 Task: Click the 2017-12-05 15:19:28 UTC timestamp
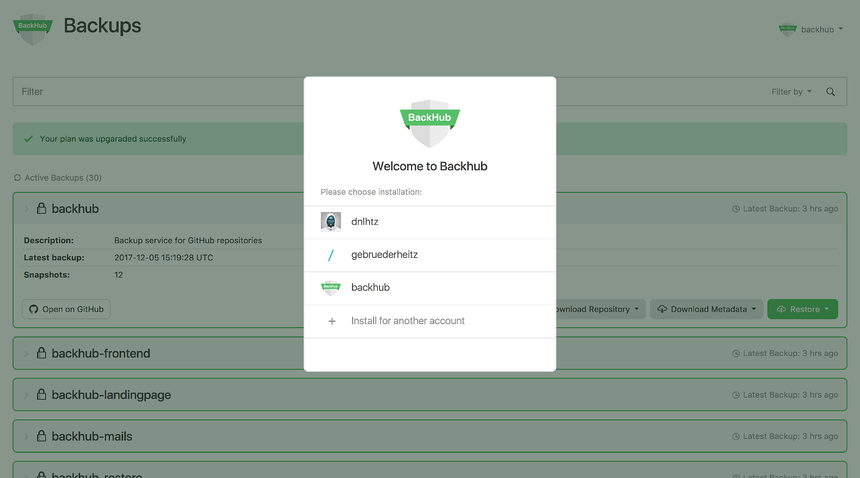tap(163, 258)
